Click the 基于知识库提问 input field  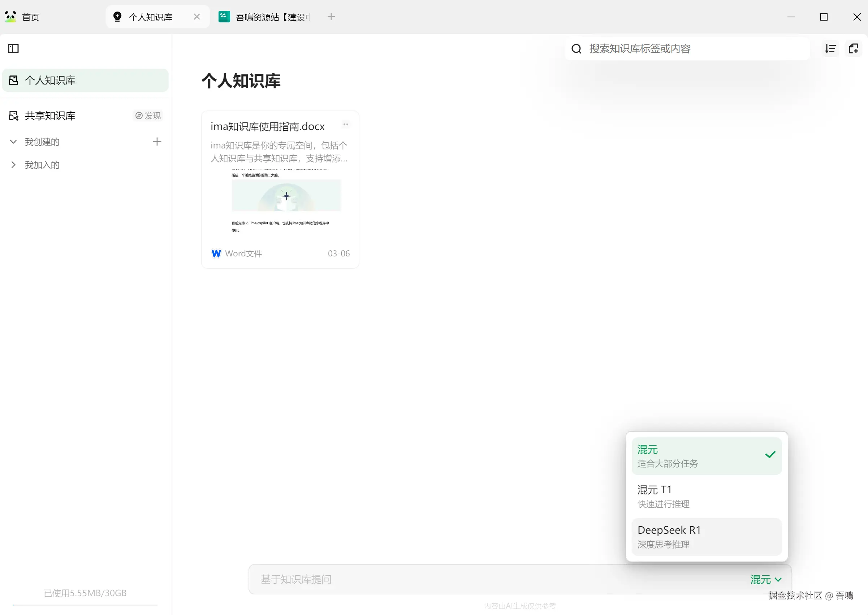(x=454, y=579)
